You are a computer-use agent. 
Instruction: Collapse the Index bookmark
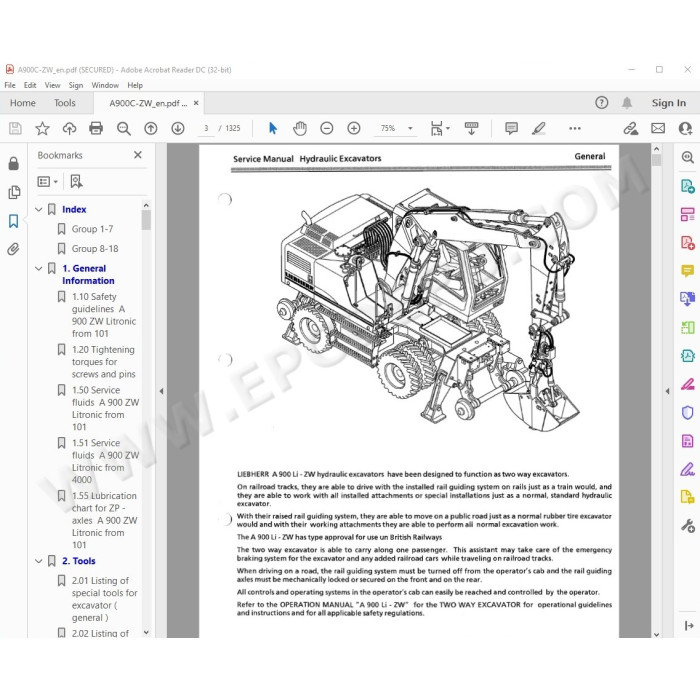39,209
